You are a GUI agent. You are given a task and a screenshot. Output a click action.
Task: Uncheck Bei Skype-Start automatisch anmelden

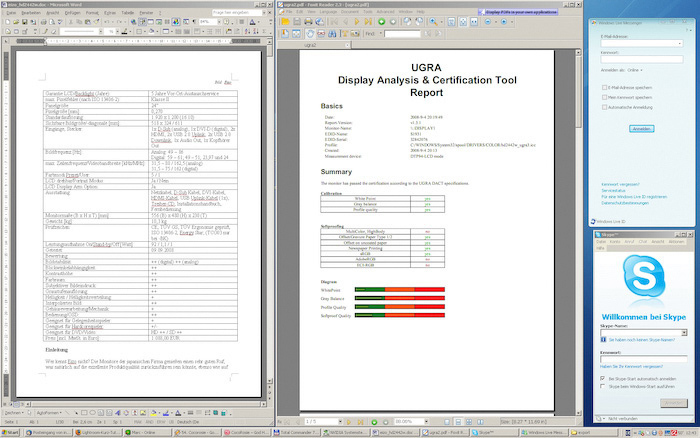point(603,378)
